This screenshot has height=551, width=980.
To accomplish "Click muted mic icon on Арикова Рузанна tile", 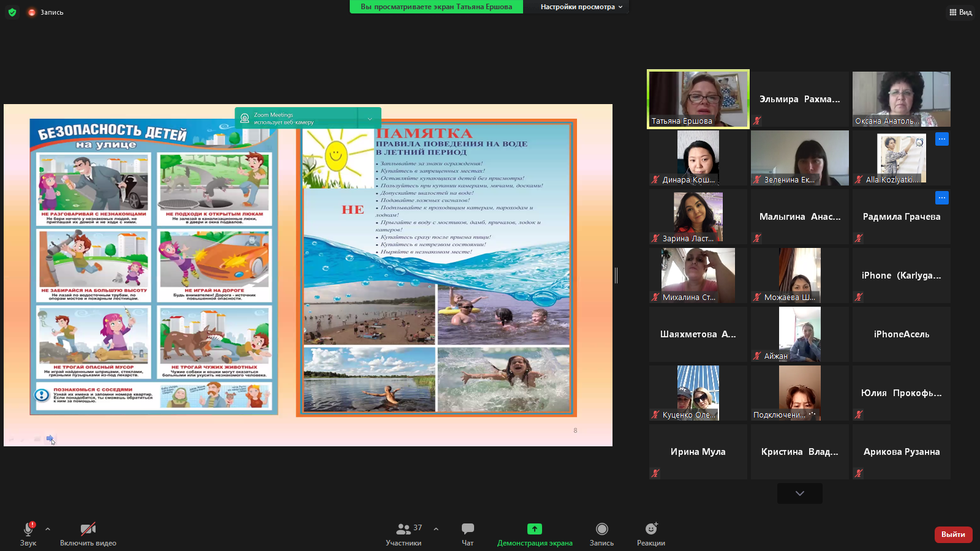I will point(859,473).
